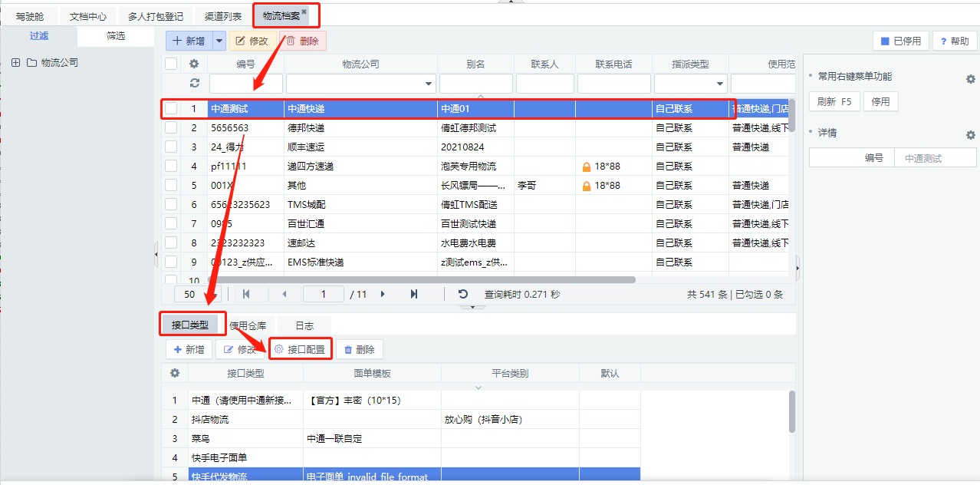
Task: Click the lower panel 新增 button
Action: (189, 349)
